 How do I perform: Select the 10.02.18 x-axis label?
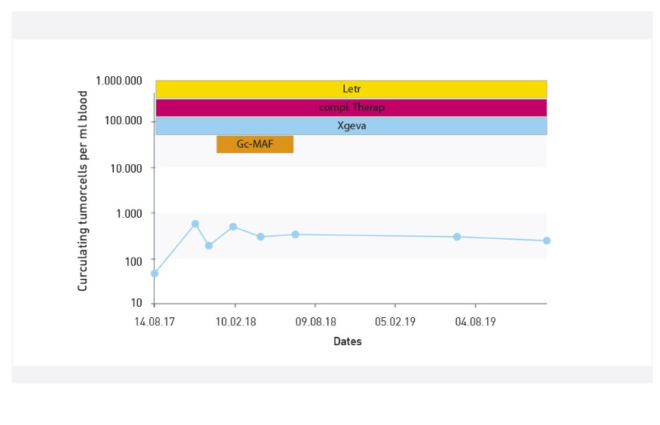tap(234, 321)
